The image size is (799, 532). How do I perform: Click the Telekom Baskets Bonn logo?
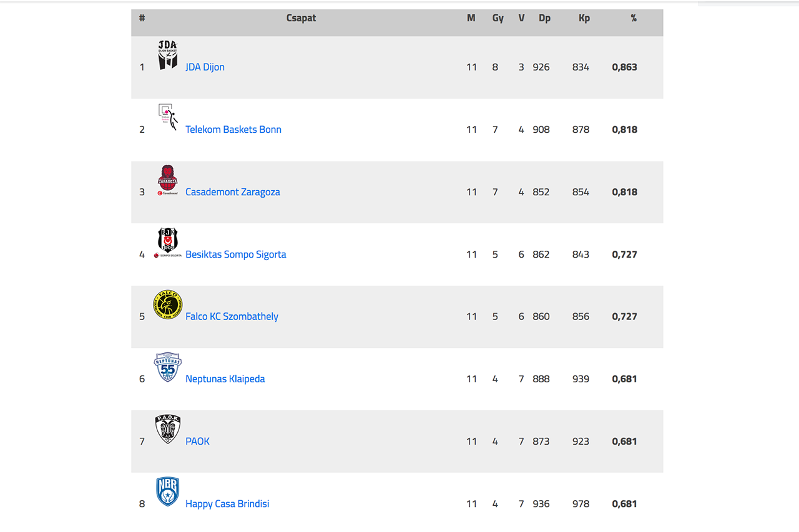click(168, 117)
